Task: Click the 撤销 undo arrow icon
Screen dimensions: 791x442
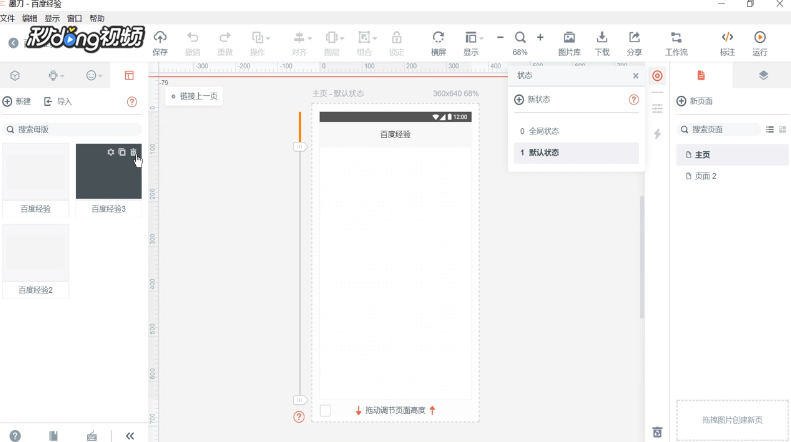Action: (x=192, y=37)
